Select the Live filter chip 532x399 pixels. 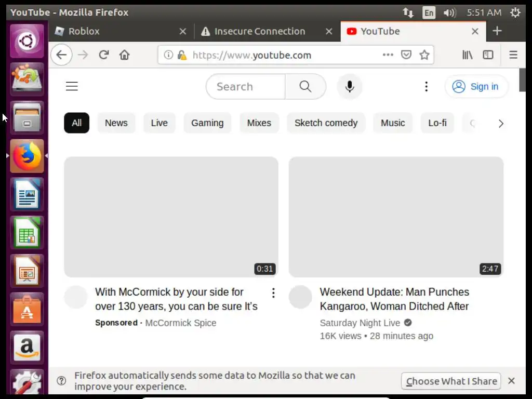click(159, 123)
